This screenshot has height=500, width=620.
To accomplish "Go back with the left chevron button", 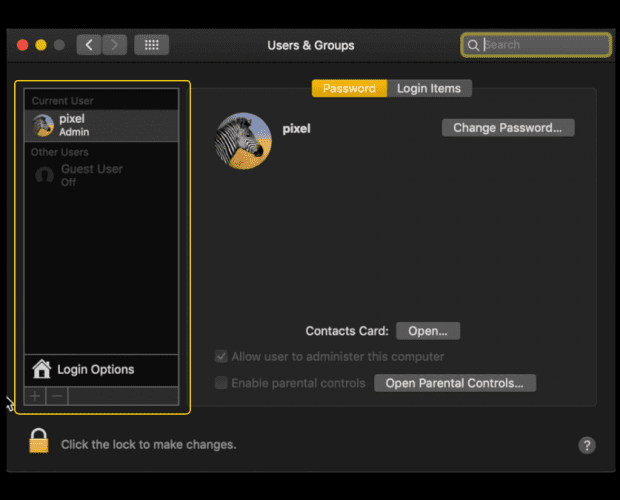I will coord(89,45).
